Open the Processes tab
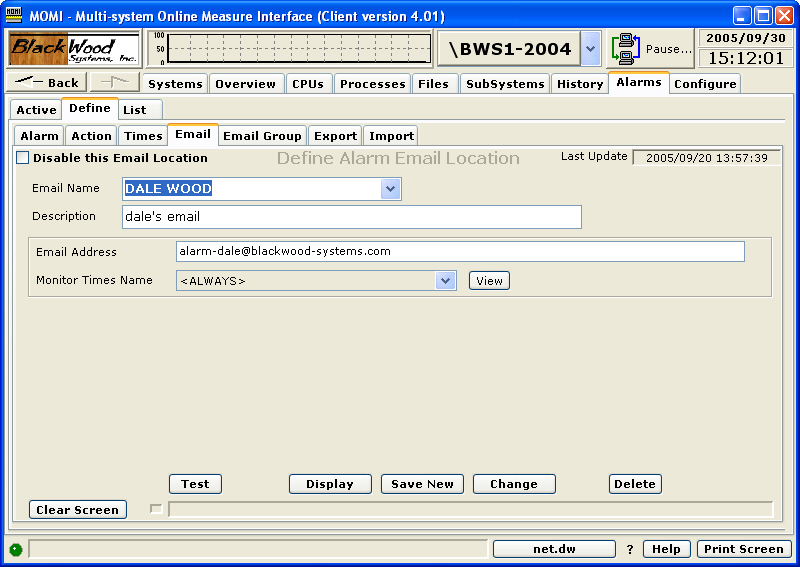Image resolution: width=800 pixels, height=567 pixels. pos(372,84)
